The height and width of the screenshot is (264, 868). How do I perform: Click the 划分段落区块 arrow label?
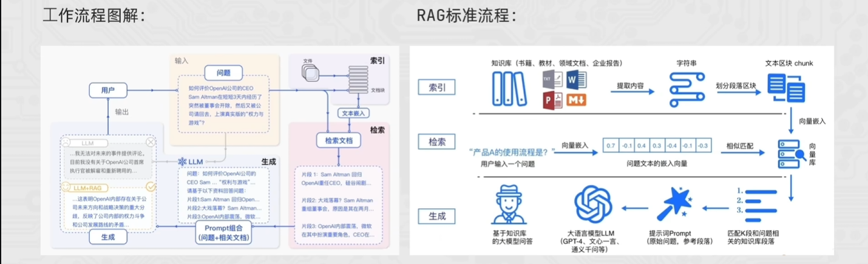pos(737,85)
